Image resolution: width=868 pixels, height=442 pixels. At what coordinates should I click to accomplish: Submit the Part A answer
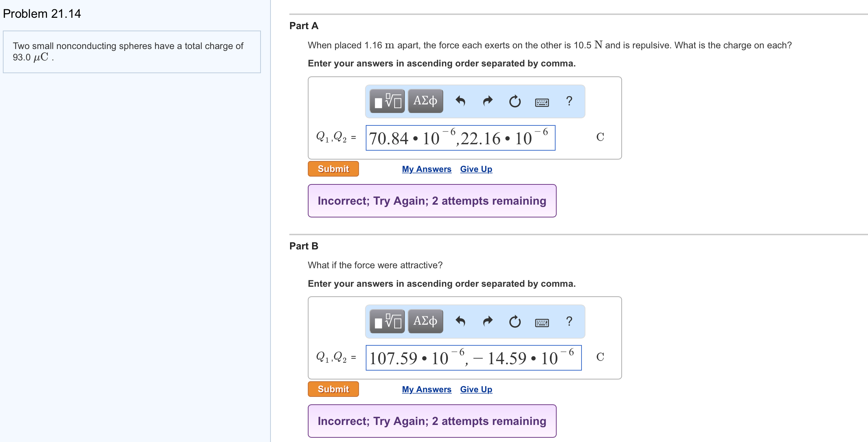333,169
